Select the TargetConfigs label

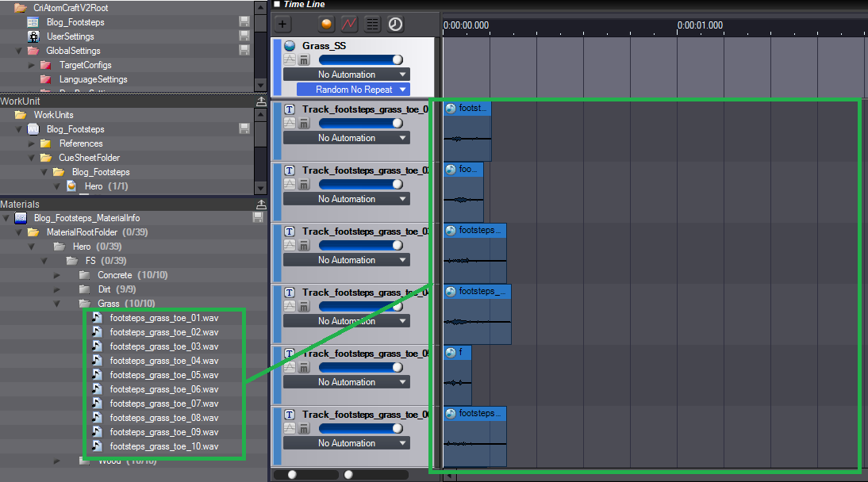click(85, 65)
